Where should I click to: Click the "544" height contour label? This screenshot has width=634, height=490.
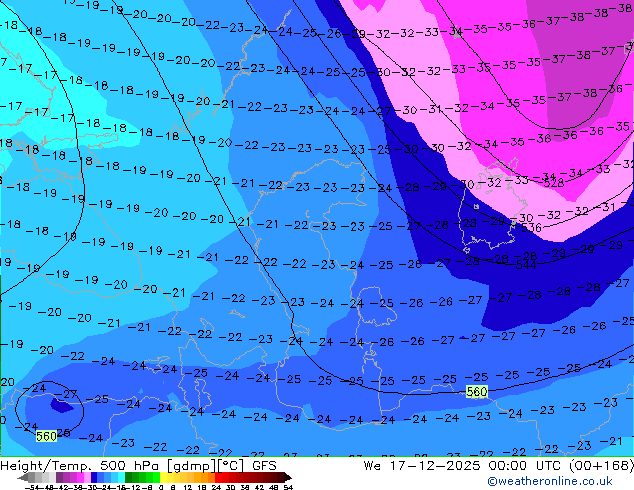(526, 265)
